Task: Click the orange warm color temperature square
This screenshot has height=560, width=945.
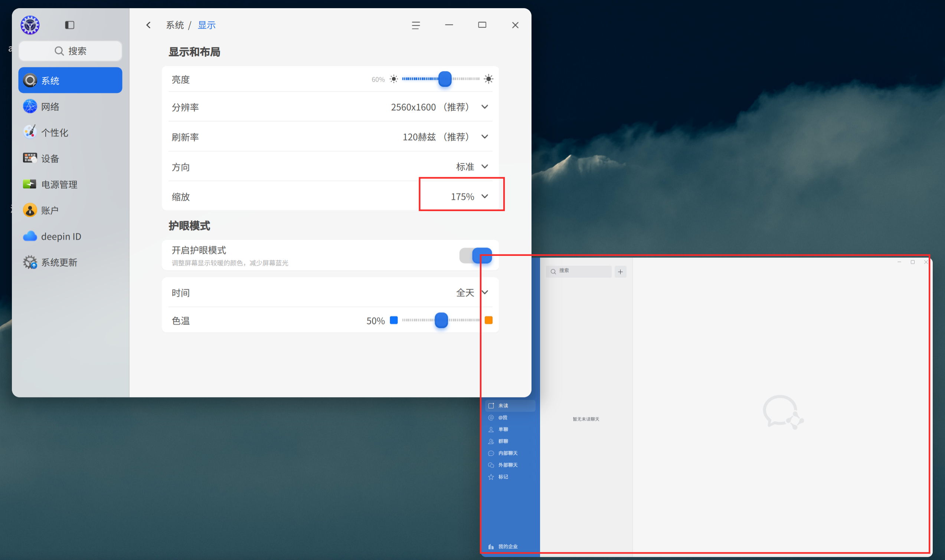Action: (x=488, y=320)
